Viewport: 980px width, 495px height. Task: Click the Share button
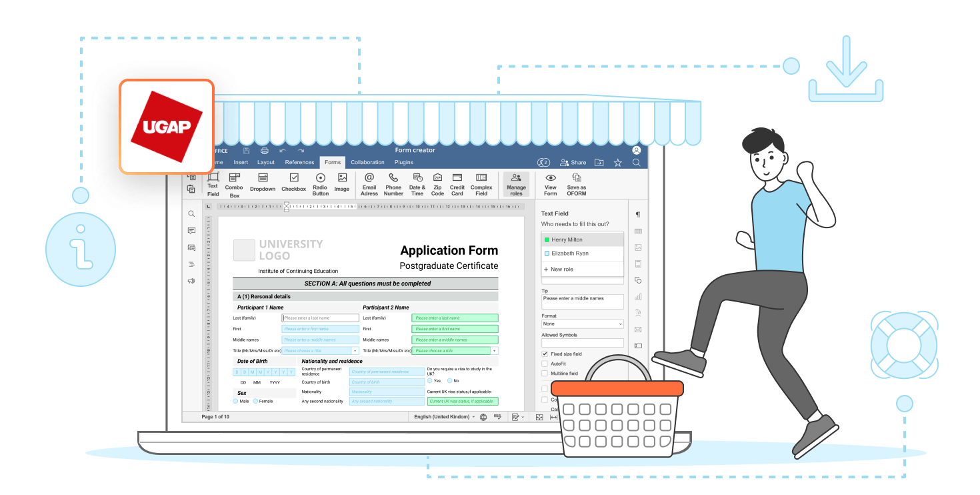tap(573, 162)
